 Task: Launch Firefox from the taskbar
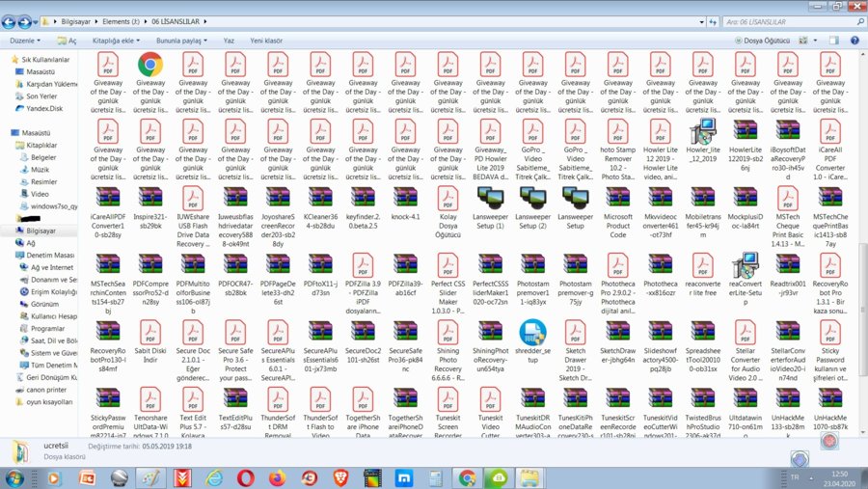click(x=278, y=477)
